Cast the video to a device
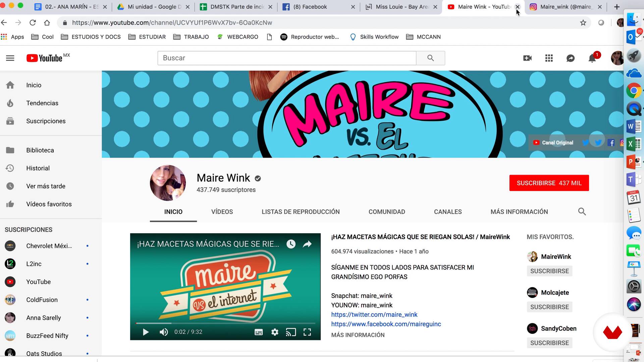 click(x=291, y=332)
